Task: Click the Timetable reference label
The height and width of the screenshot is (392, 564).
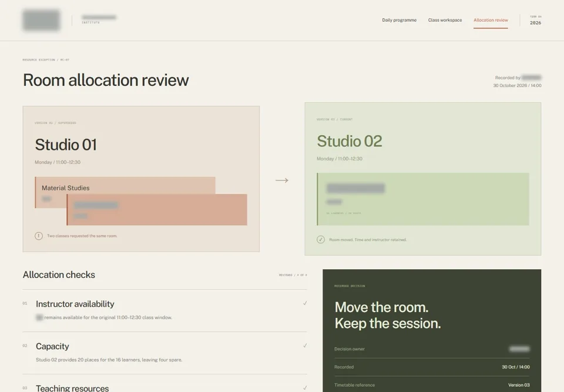Action: point(354,385)
